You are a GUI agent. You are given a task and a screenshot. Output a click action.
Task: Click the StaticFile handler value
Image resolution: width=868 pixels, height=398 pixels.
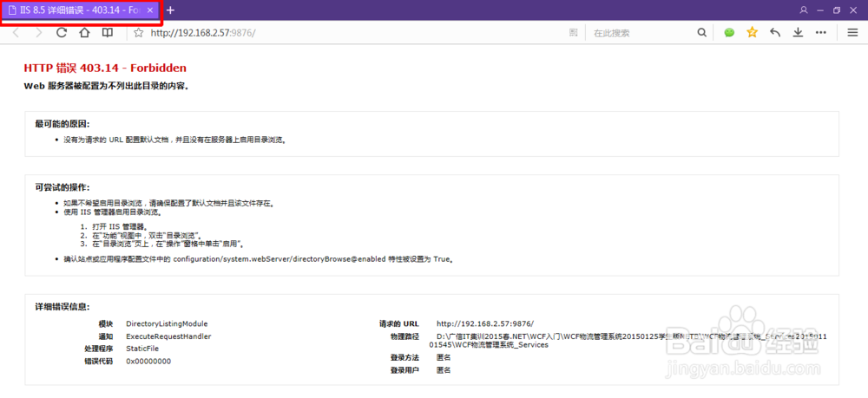click(x=143, y=349)
